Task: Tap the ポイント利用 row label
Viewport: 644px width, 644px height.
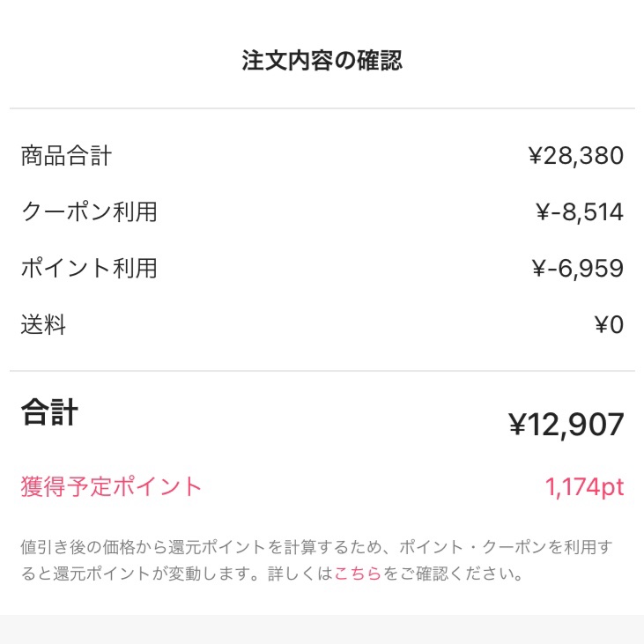Action: (x=89, y=268)
